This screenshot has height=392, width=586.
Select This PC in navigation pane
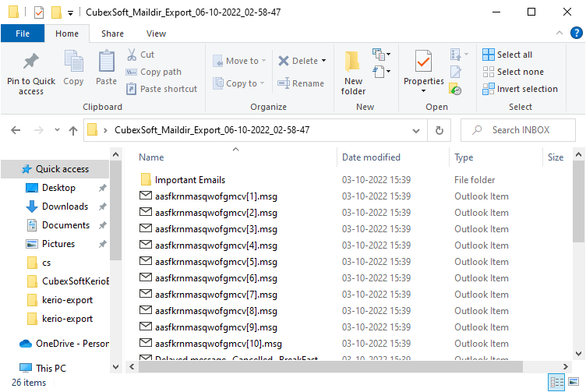[x=43, y=368]
